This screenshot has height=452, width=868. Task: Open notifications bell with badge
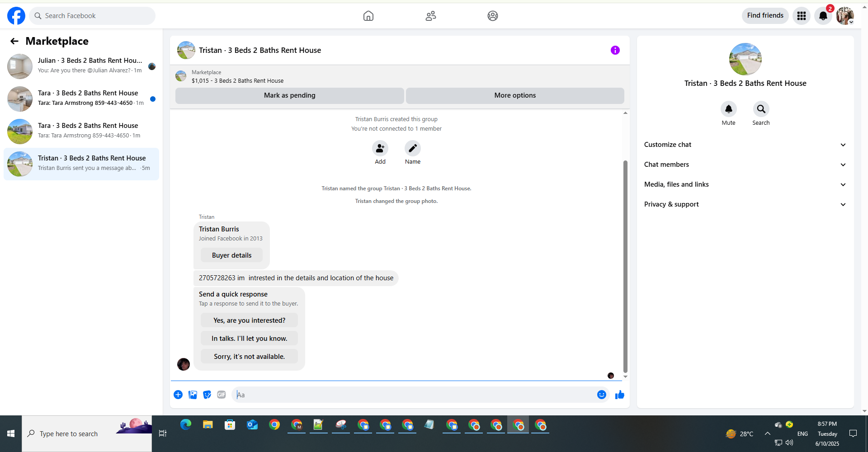tap(823, 16)
